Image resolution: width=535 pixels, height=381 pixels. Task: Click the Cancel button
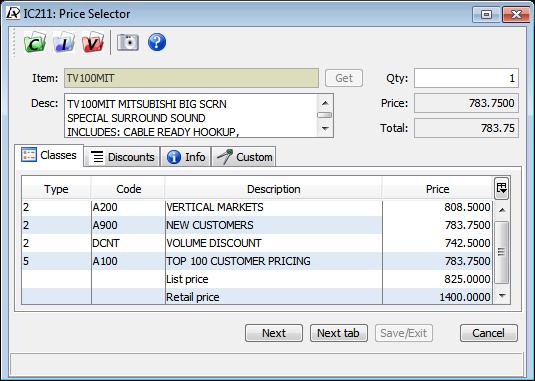489,333
